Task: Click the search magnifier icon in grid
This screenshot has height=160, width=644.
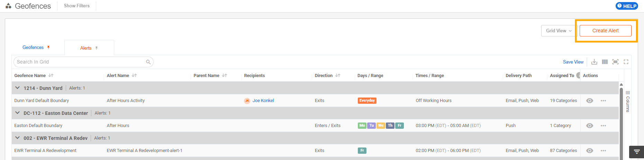Action: (148, 62)
